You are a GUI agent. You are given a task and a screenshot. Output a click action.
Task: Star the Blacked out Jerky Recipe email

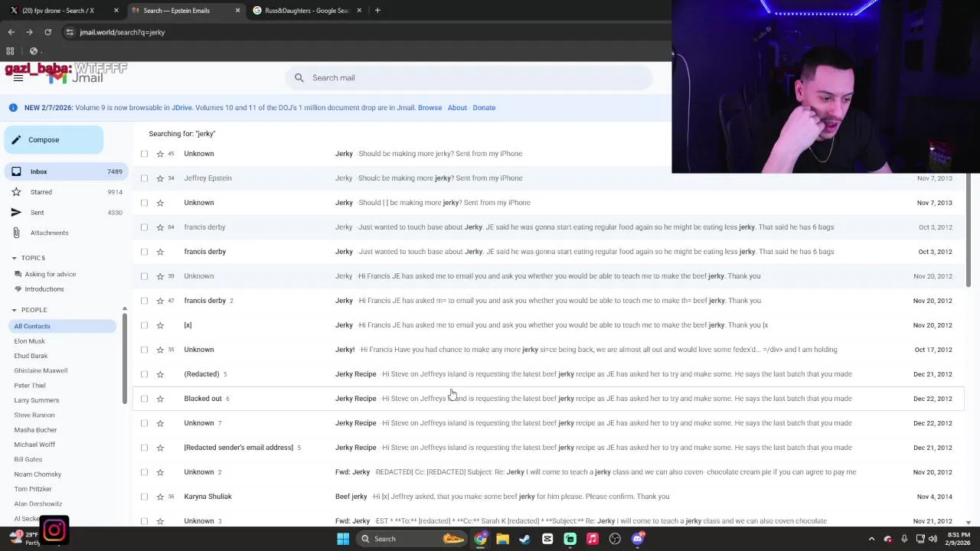point(160,399)
